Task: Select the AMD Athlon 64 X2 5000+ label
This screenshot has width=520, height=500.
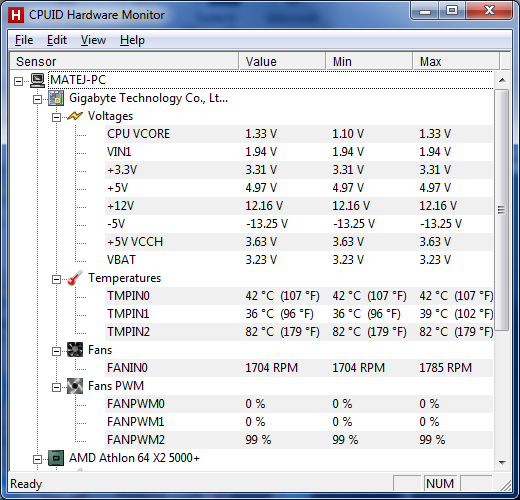Action: (134, 458)
